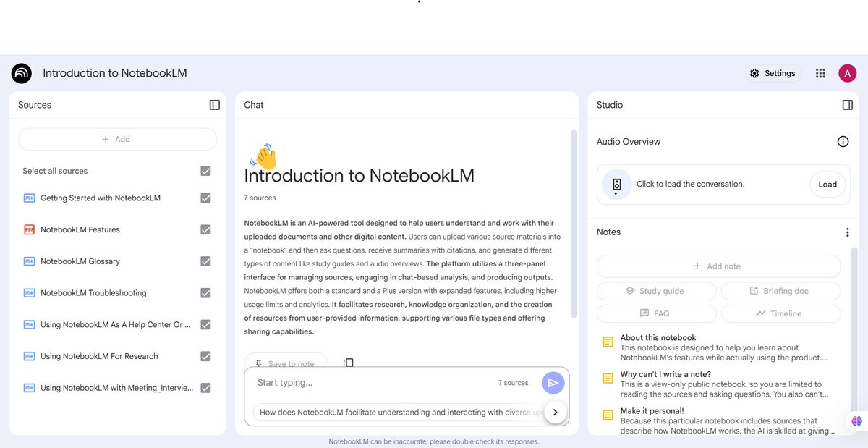Copy the summary with the copy icon

349,363
